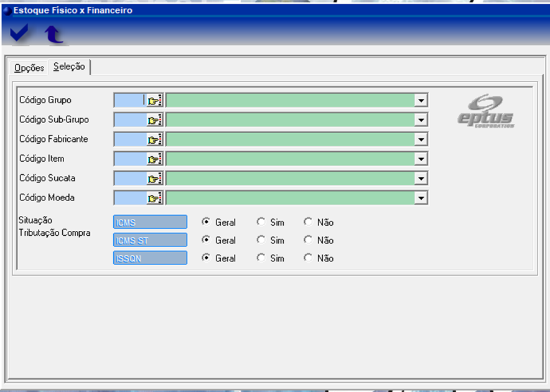550x392 pixels.
Task: Expand the Código Item dropdown list
Action: pos(421,159)
